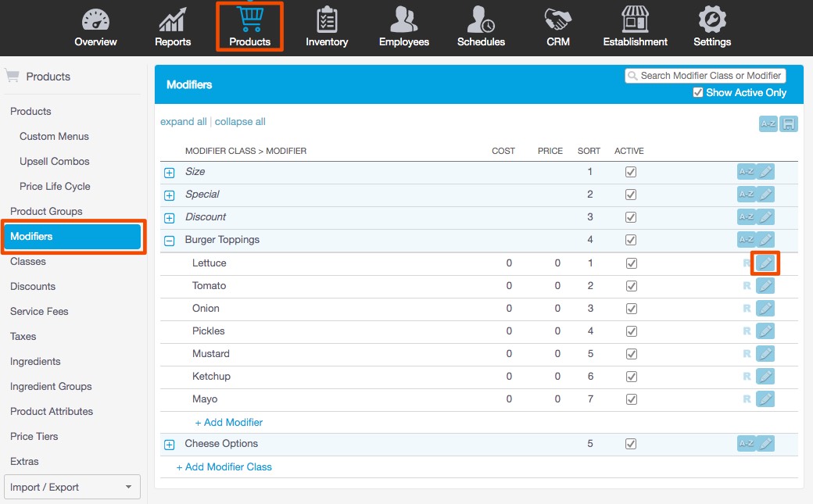Open the Overview dashboard icon
This screenshot has height=504, width=813.
point(95,20)
